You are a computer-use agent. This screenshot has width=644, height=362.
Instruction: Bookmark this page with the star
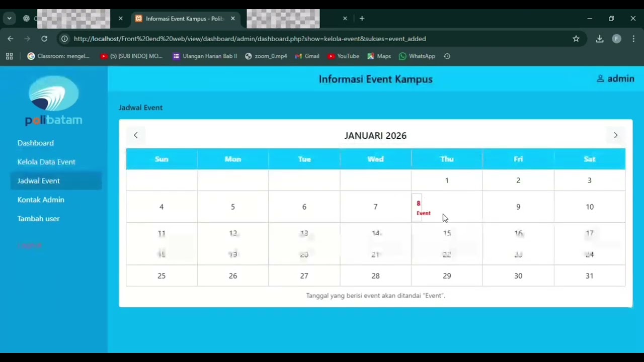point(576,39)
